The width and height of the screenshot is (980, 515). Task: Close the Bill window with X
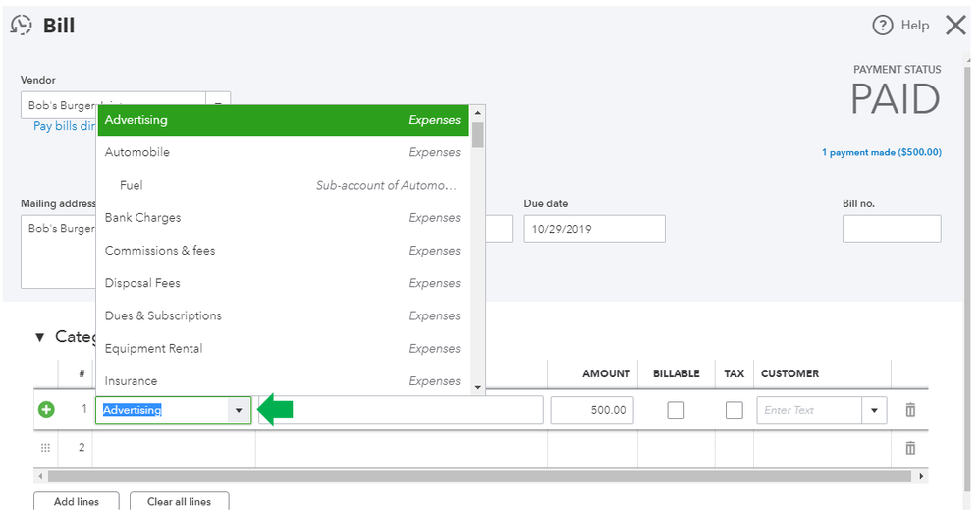955,26
